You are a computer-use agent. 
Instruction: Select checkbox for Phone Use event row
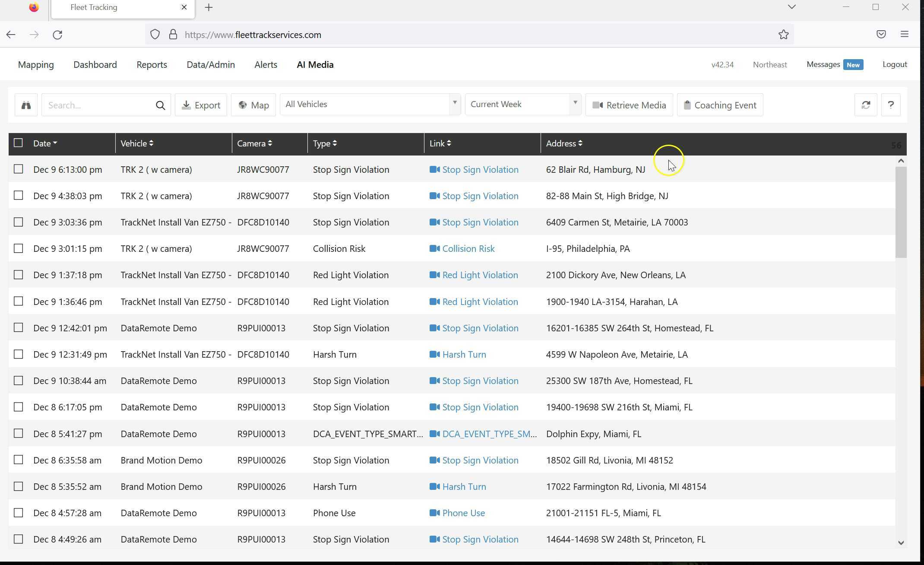18,513
